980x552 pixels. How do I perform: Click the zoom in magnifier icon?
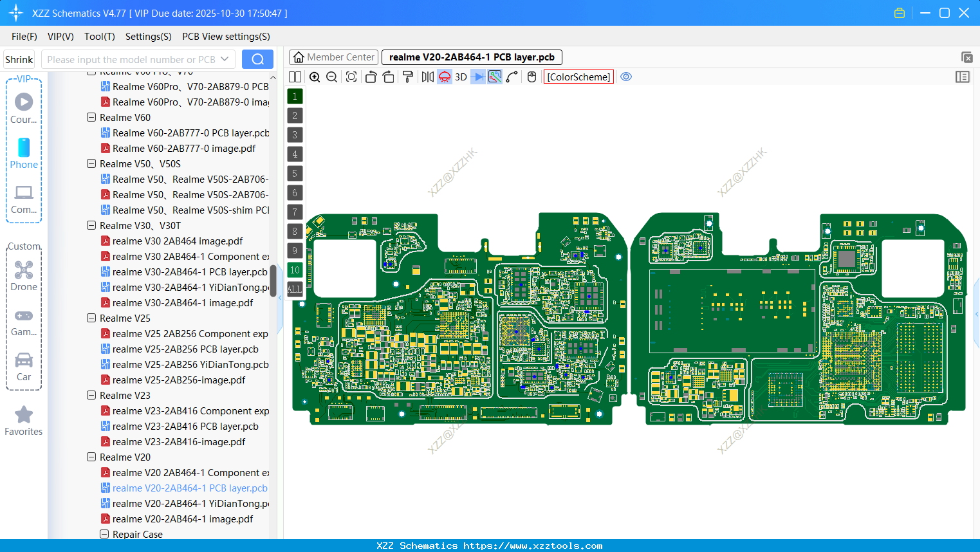(315, 77)
